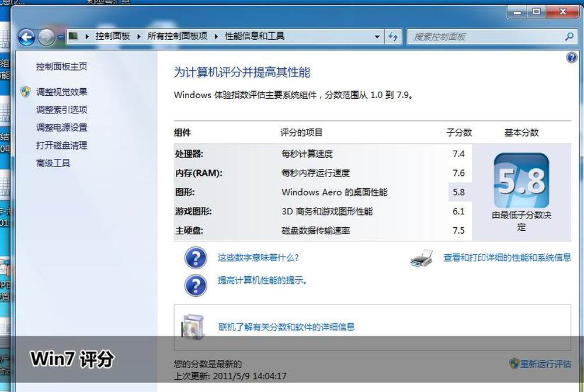Click the magnifier search icon
This screenshot has height=392, width=584.
coord(569,37)
